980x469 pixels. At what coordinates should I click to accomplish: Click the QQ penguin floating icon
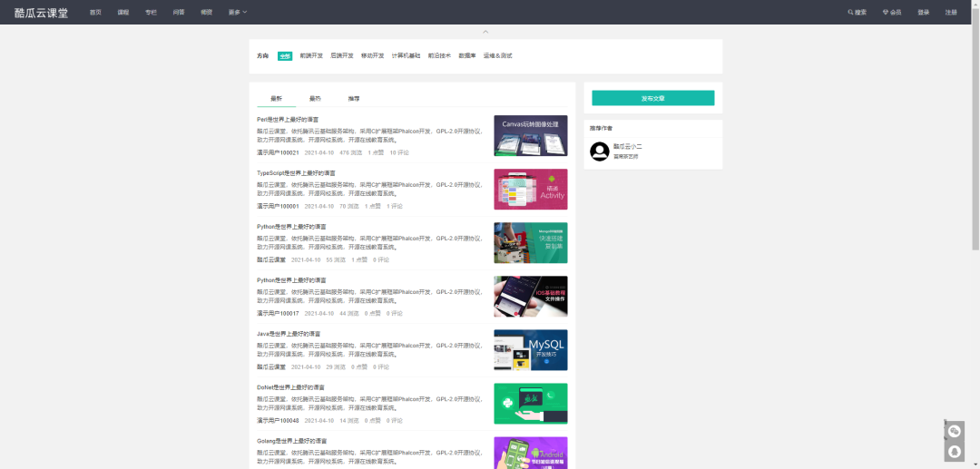coord(955,451)
